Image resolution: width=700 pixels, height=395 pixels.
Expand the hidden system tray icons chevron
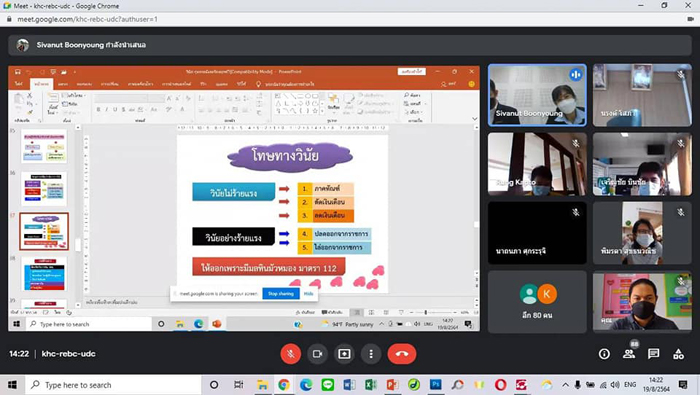click(x=565, y=385)
